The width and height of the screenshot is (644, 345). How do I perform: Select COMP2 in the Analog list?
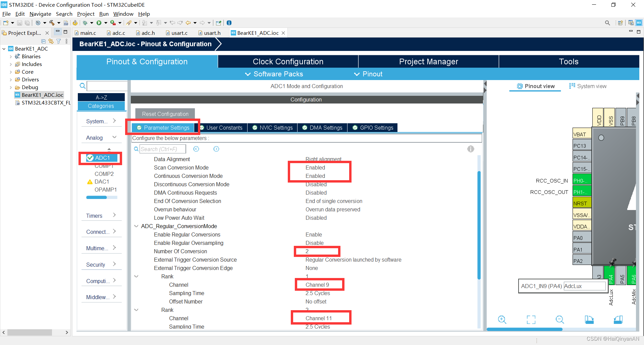point(104,174)
